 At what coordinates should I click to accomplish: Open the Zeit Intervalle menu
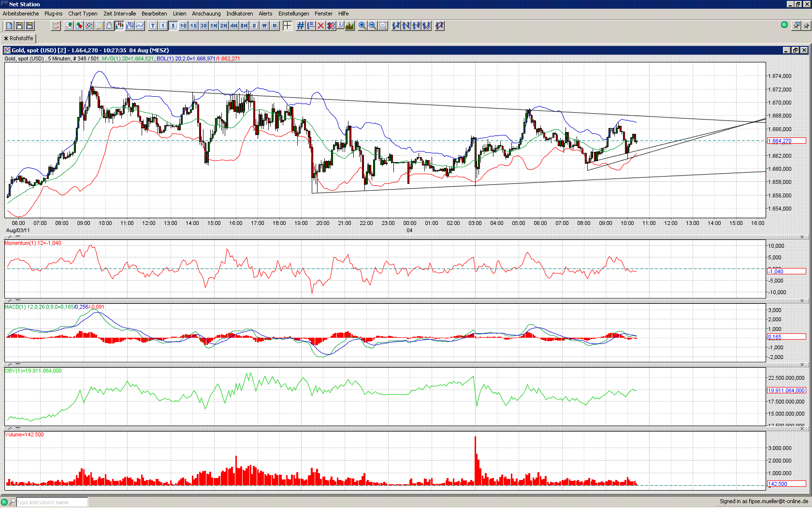coord(120,14)
